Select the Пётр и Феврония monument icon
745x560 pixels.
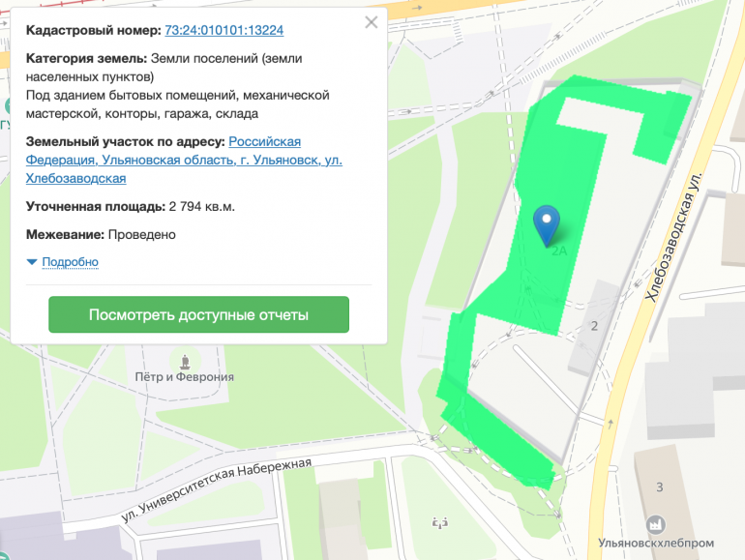tap(183, 361)
